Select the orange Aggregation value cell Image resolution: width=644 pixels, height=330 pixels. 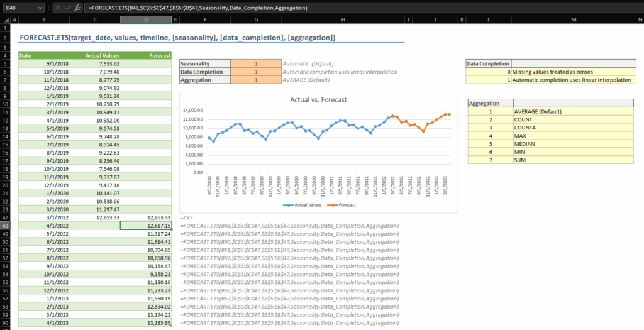coord(255,80)
